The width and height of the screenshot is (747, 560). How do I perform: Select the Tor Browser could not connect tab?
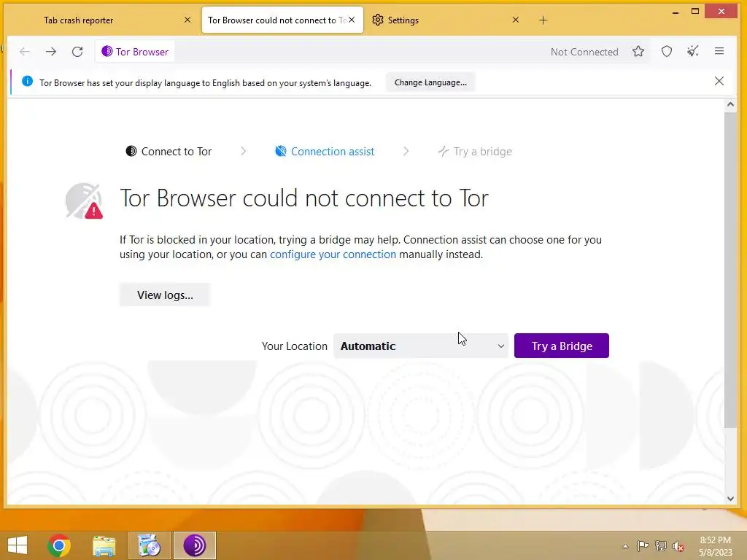click(x=282, y=20)
